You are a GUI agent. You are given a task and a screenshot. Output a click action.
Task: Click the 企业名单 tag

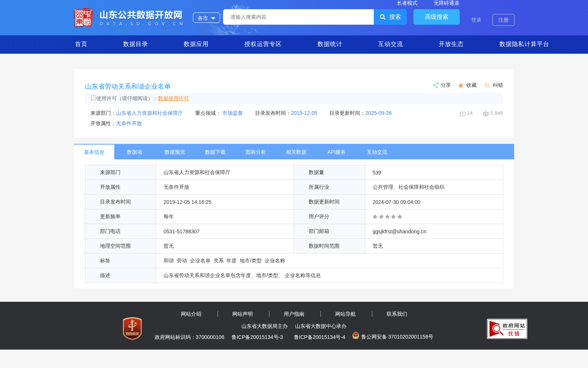tap(200, 261)
